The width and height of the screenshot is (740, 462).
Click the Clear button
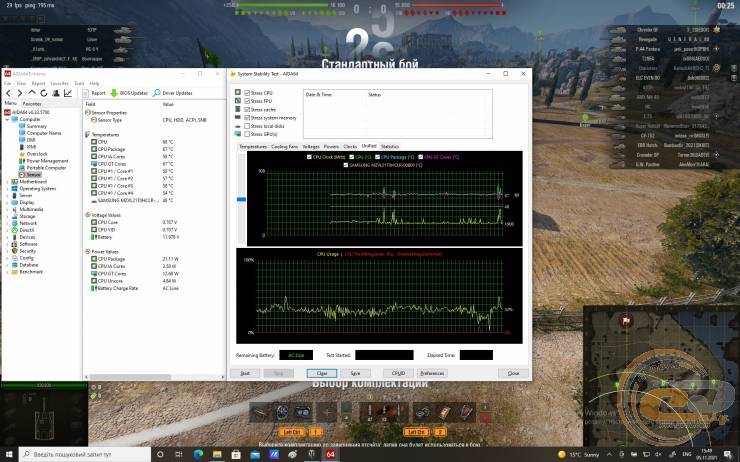click(x=322, y=373)
